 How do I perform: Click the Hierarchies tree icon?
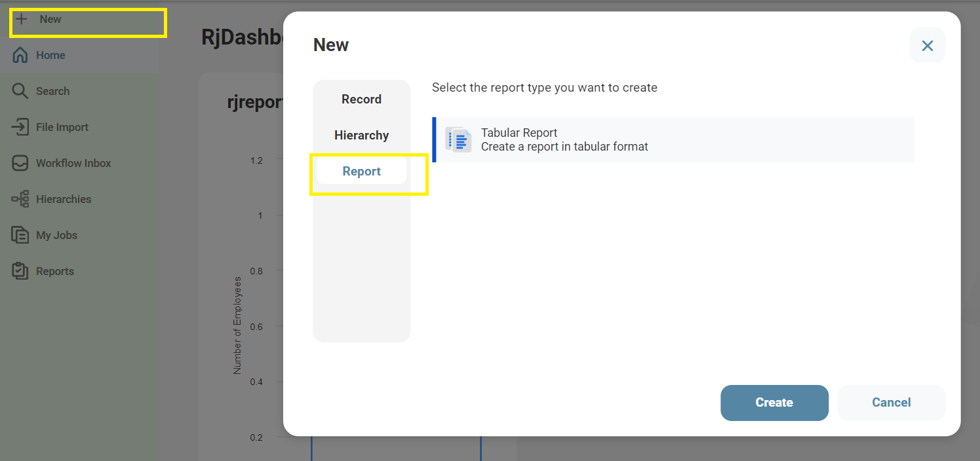click(20, 199)
